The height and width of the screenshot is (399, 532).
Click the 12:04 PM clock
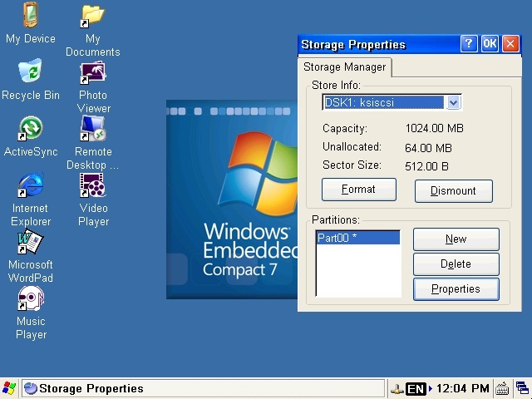(463, 388)
